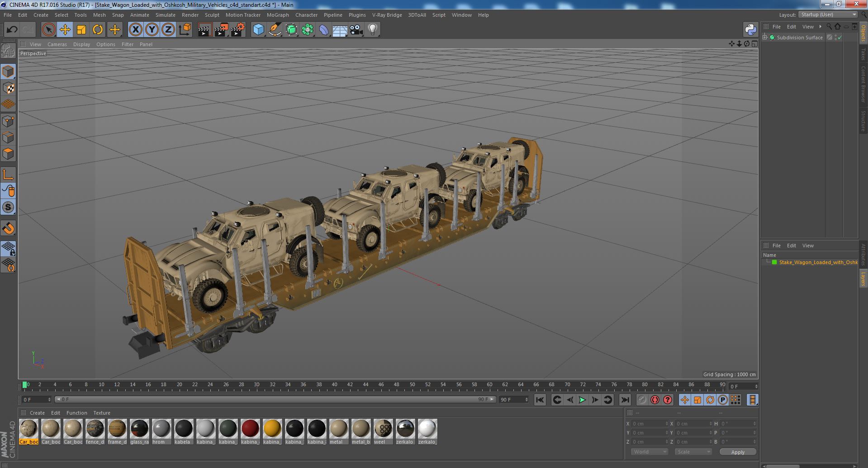The width and height of the screenshot is (868, 468).
Task: Click frame 30 on the timeline
Action: (256, 385)
